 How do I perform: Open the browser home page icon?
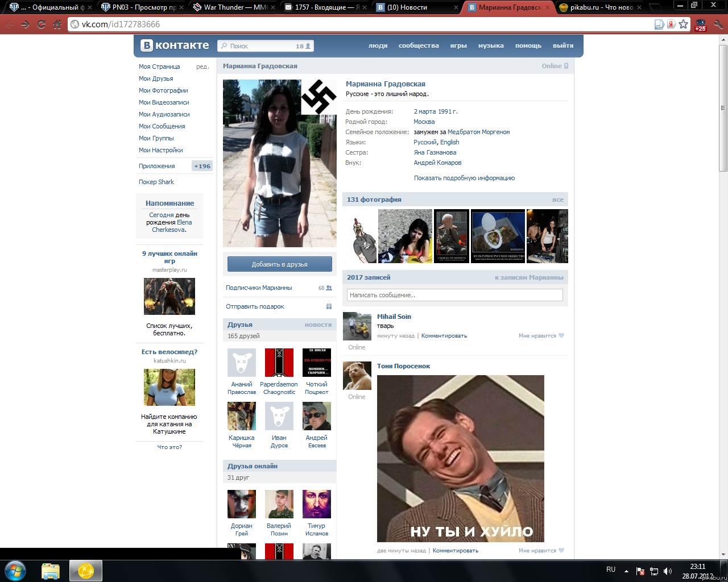(57, 24)
